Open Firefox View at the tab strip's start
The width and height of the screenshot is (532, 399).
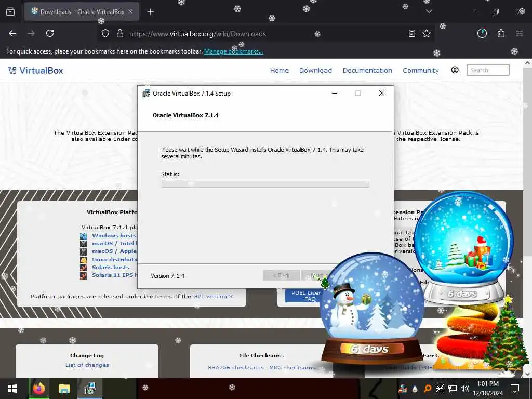(10, 11)
